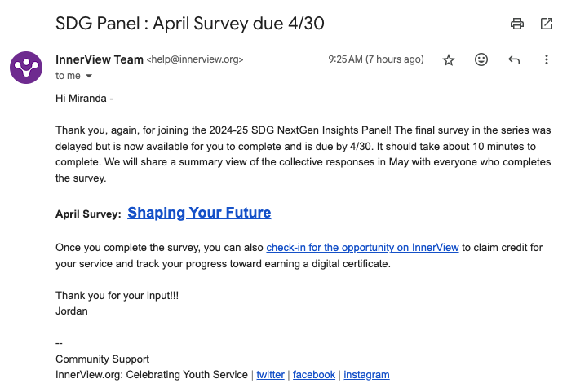This screenshot has height=392, width=567.
Task: Expand recipient details next to "to me"
Action: click(x=89, y=76)
